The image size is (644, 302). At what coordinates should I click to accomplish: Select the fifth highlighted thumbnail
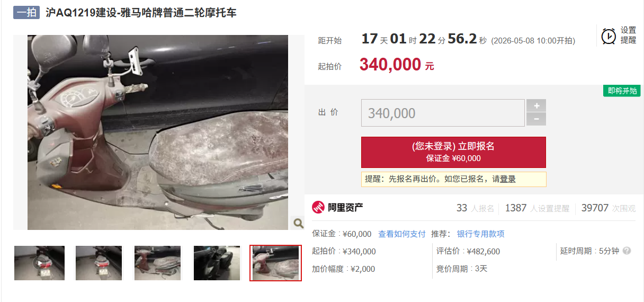275,263
